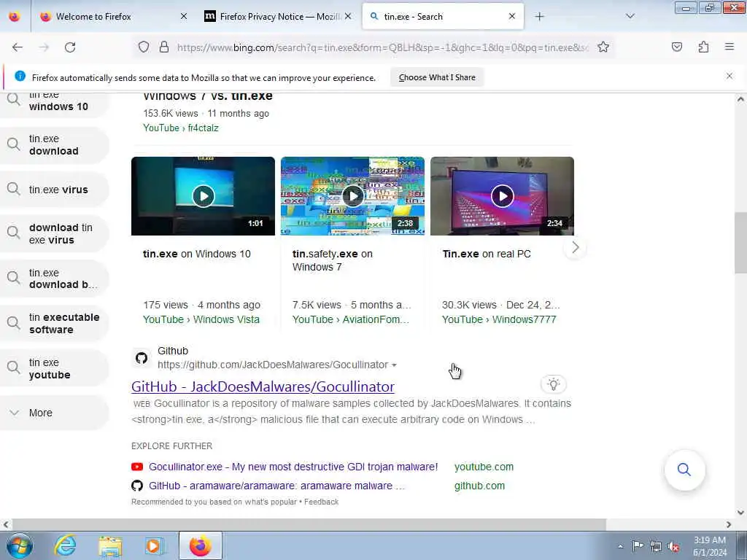The height and width of the screenshot is (560, 747).
Task: Open the clock showing 3:19 AM
Action: [710, 546]
